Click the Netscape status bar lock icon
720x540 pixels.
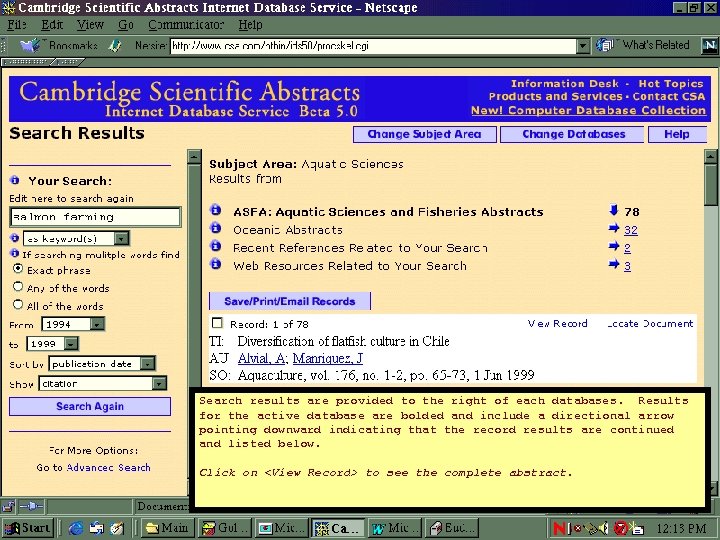pos(8,506)
